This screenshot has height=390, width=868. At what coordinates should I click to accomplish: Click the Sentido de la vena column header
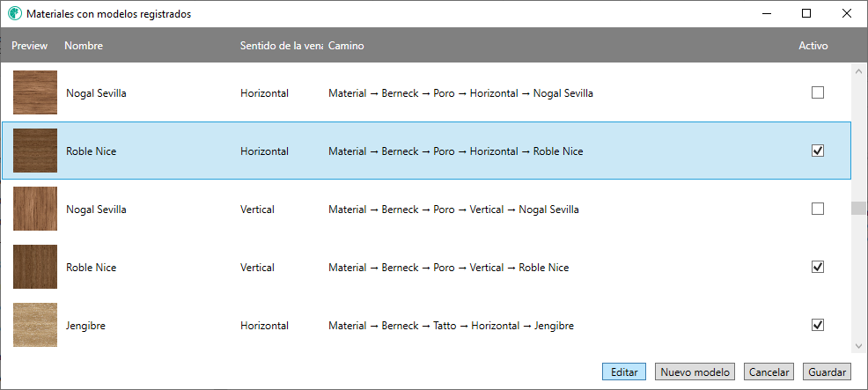click(282, 46)
